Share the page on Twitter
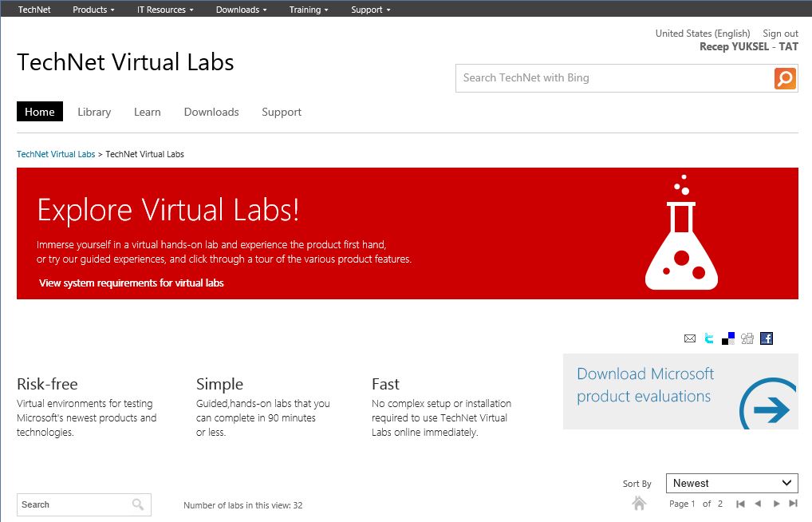 [x=709, y=338]
